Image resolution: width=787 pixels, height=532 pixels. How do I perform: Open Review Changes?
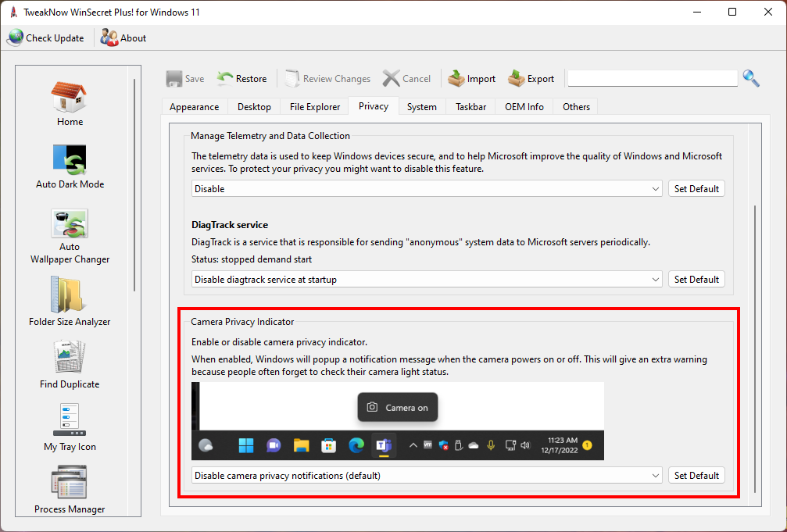[x=327, y=79]
